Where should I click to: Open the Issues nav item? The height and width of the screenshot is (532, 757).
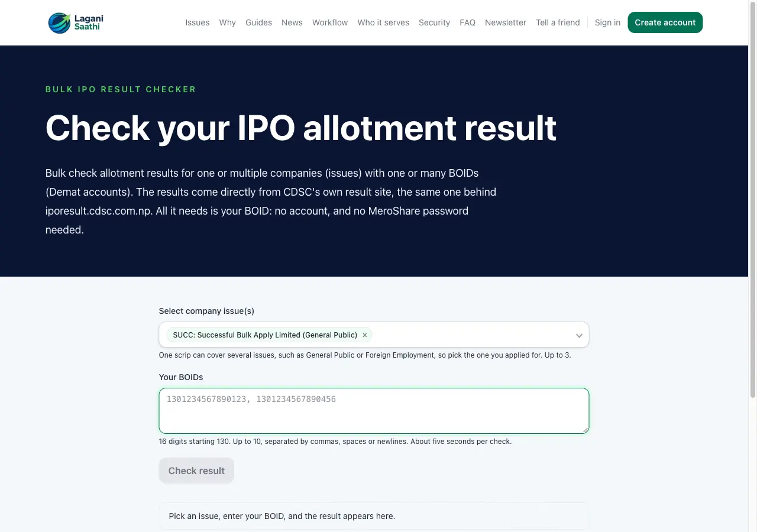(x=198, y=22)
